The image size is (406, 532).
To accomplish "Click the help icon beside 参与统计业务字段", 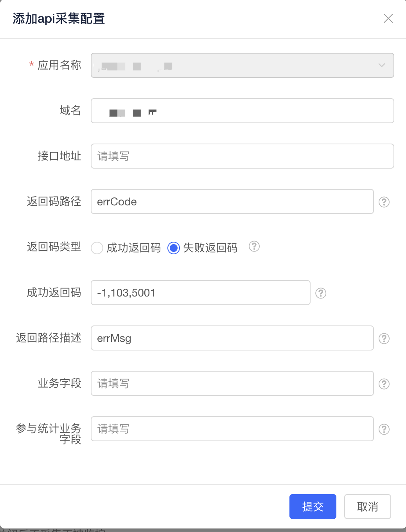I will (384, 429).
